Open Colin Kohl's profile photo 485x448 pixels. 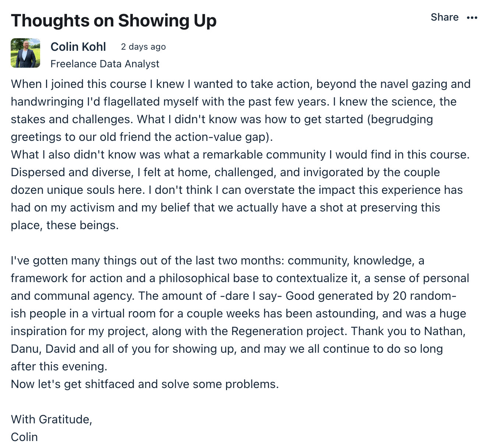(x=25, y=53)
